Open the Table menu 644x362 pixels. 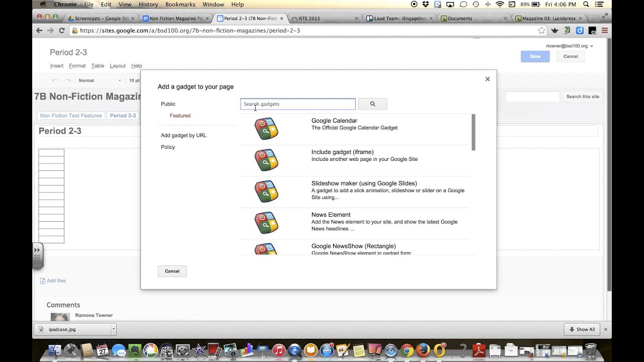[98, 66]
